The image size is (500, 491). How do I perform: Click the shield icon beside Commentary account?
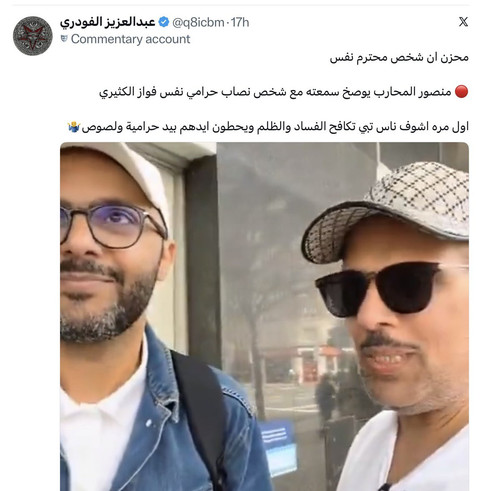(64, 39)
